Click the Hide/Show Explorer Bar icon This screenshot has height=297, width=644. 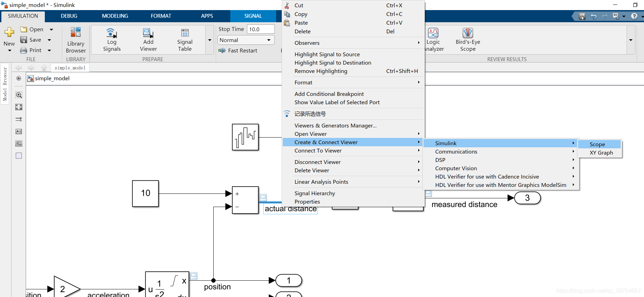(19, 78)
